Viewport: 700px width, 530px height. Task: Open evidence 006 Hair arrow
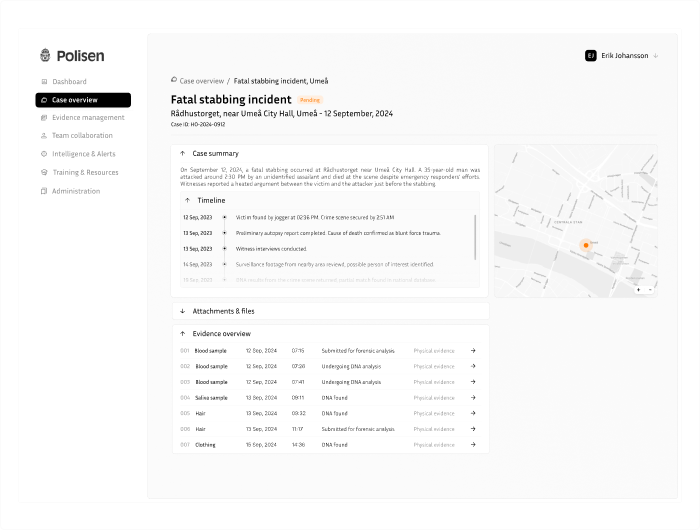pos(473,429)
